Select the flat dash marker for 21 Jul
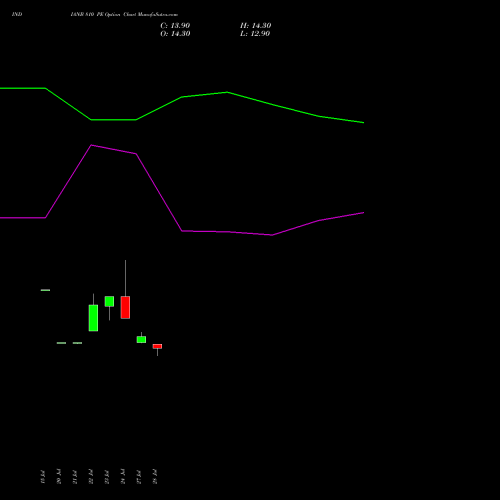 [x=77, y=343]
